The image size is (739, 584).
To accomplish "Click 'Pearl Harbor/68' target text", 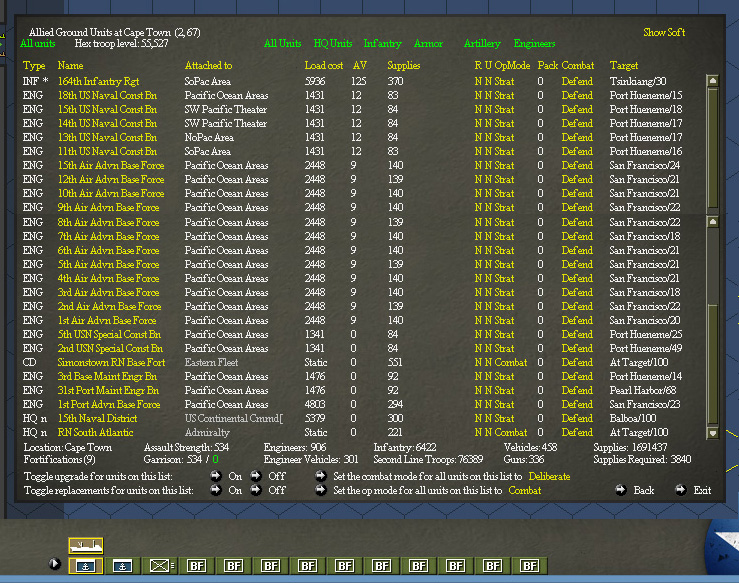I will pyautogui.click(x=642, y=391).
